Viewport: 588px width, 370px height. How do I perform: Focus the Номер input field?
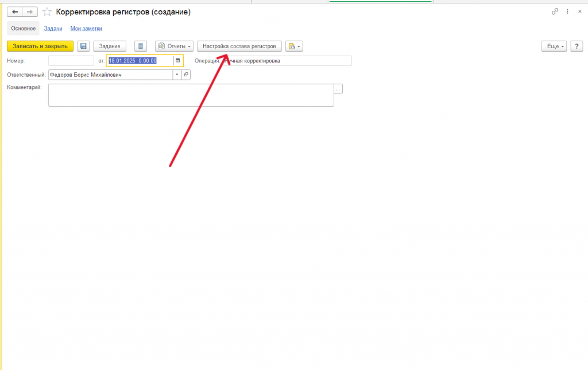click(x=71, y=60)
